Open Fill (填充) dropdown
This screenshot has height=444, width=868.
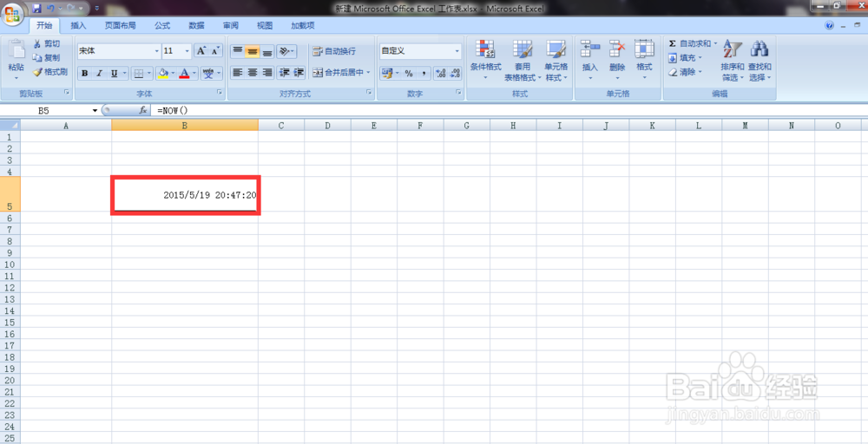[686, 57]
